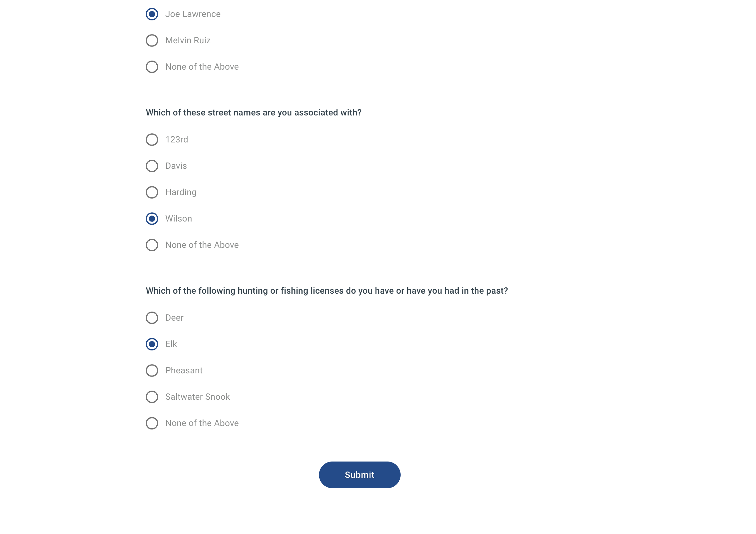756x534 pixels.
Task: Select Saltwater Snook license radio button
Action: 152,397
